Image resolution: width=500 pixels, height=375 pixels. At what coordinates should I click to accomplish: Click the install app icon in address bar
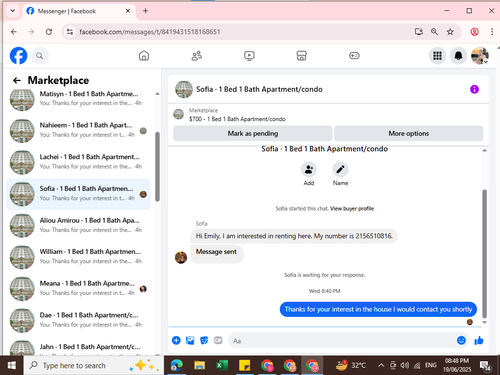(x=419, y=32)
